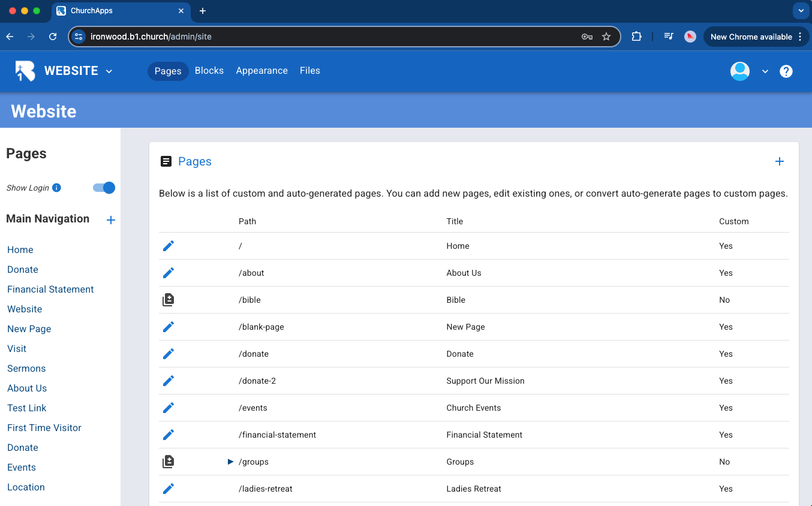
Task: Edit the /ladies-retreat page with pencil icon
Action: click(x=169, y=489)
